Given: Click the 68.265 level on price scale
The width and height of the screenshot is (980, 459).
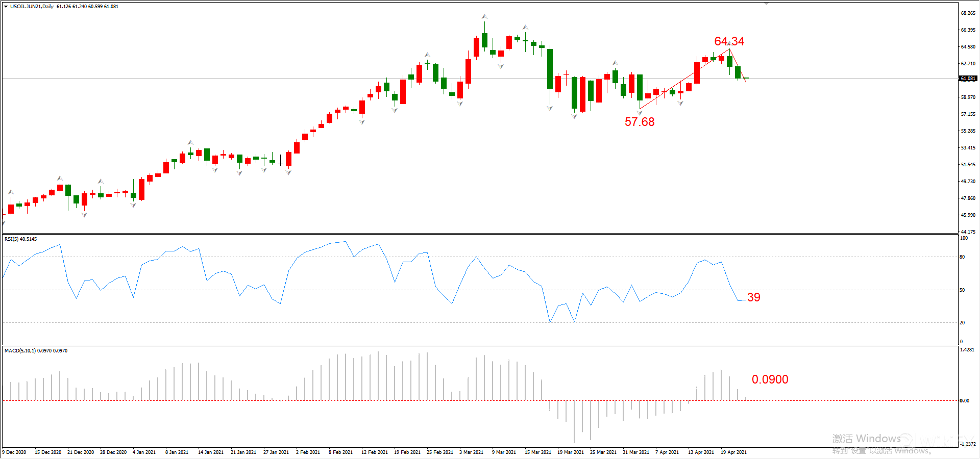Looking at the screenshot, I should 968,13.
